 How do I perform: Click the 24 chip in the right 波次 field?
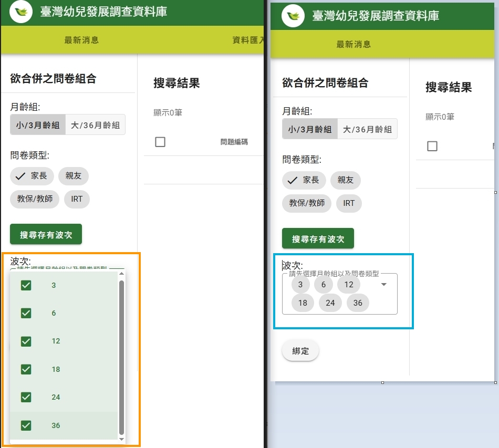pyautogui.click(x=330, y=303)
